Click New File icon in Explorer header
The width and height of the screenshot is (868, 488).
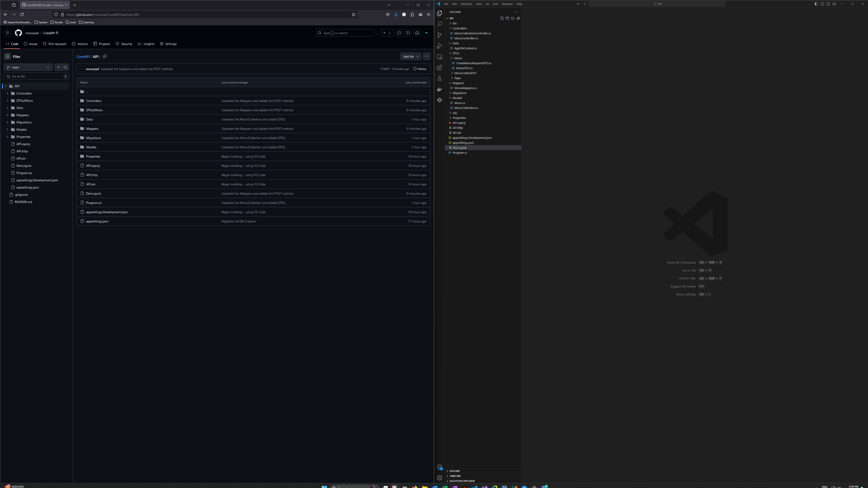pyautogui.click(x=502, y=19)
